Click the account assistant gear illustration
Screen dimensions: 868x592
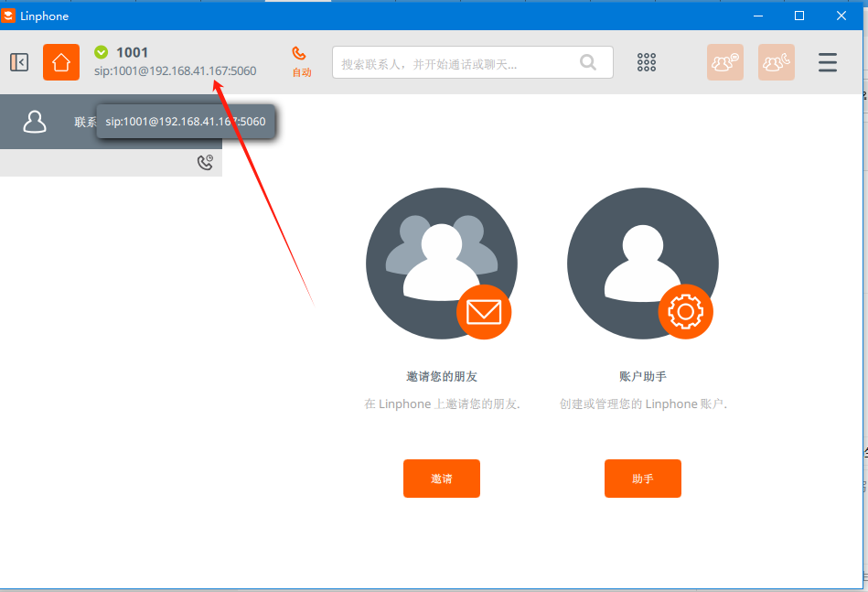click(643, 264)
